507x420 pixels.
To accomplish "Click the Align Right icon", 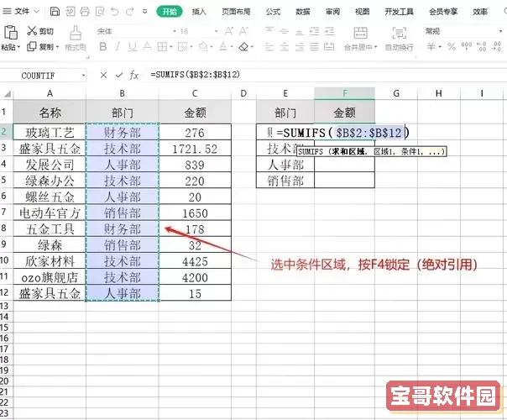I will point(300,47).
